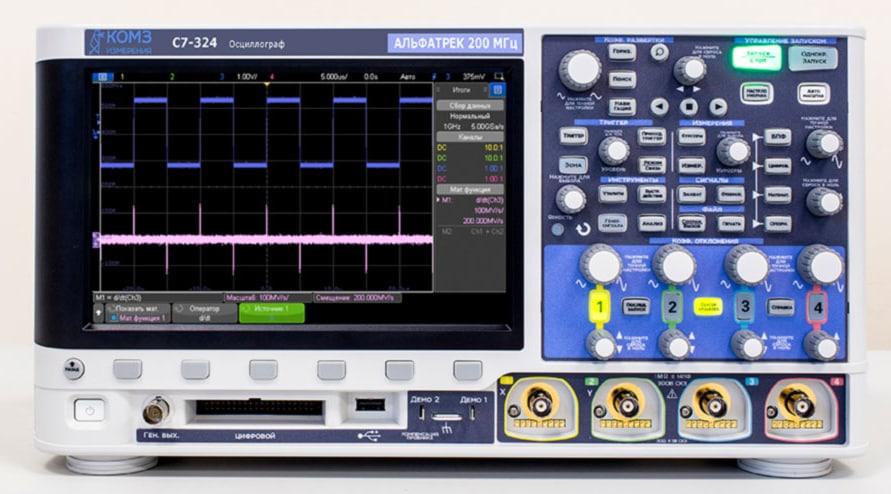
Task: Touch the channel 2 green BNC input
Action: (627, 404)
